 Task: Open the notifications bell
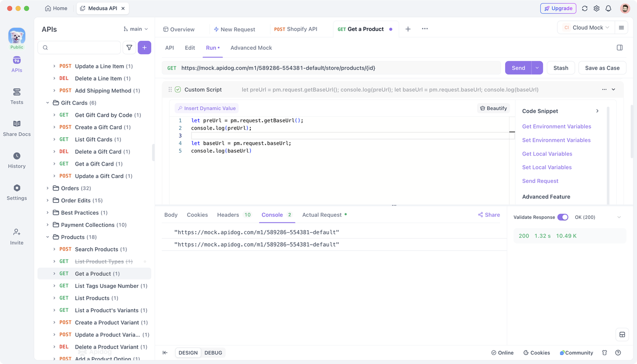(x=609, y=8)
